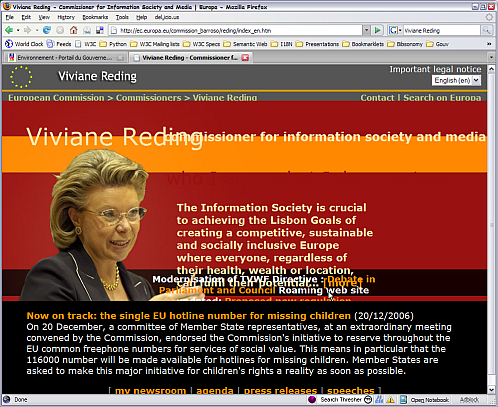
Task: Open the Gouv bookmark folder
Action: 438,44
